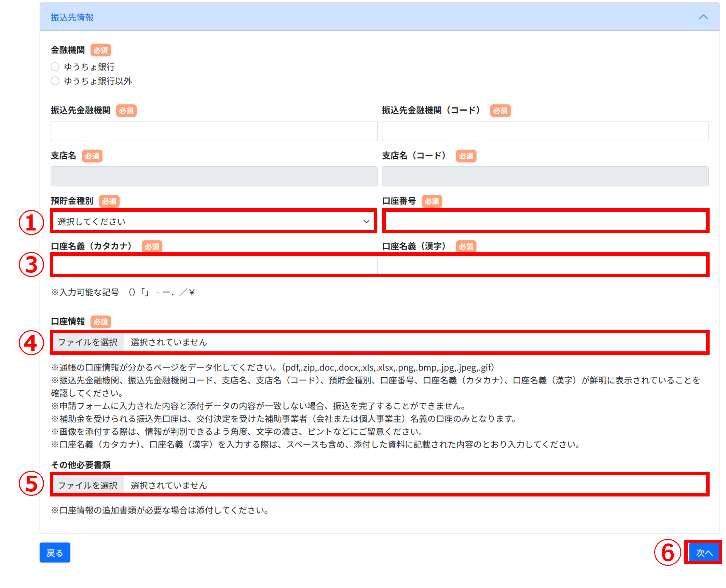Image resolution: width=726 pixels, height=588 pixels.
Task: Click the その他必要書類 label
Action: [81, 465]
